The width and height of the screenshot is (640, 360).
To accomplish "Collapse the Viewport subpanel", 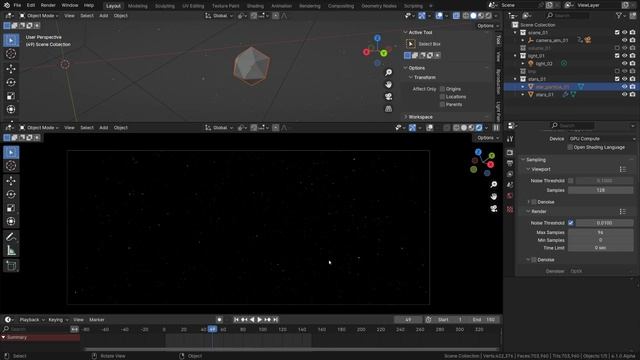I will coord(528,169).
